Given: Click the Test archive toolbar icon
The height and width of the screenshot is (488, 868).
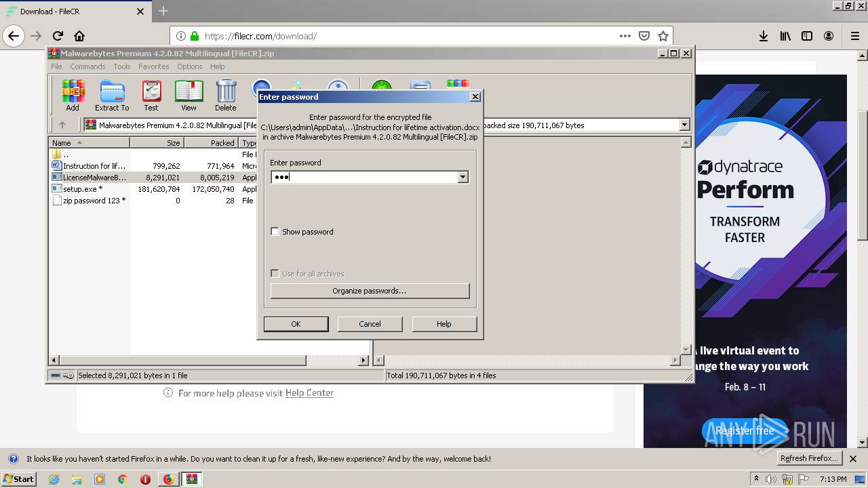Looking at the screenshot, I should pyautogui.click(x=151, y=95).
